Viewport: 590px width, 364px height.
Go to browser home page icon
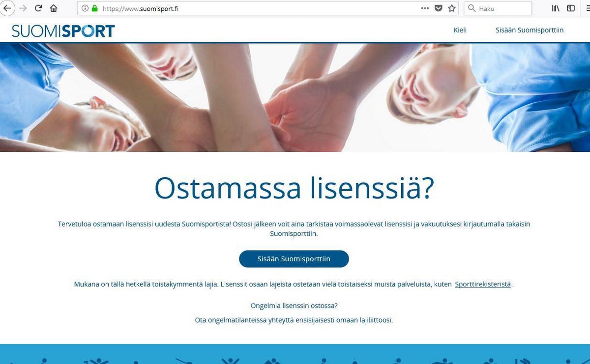(x=54, y=8)
